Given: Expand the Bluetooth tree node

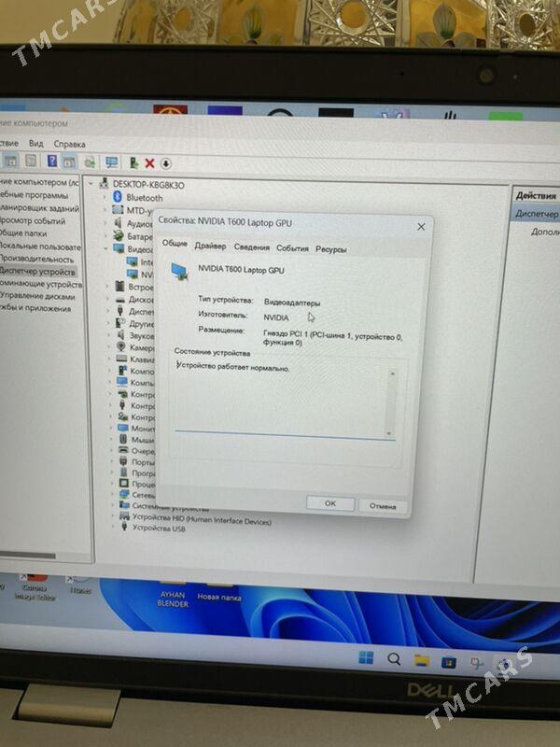Looking at the screenshot, I should click(105, 198).
